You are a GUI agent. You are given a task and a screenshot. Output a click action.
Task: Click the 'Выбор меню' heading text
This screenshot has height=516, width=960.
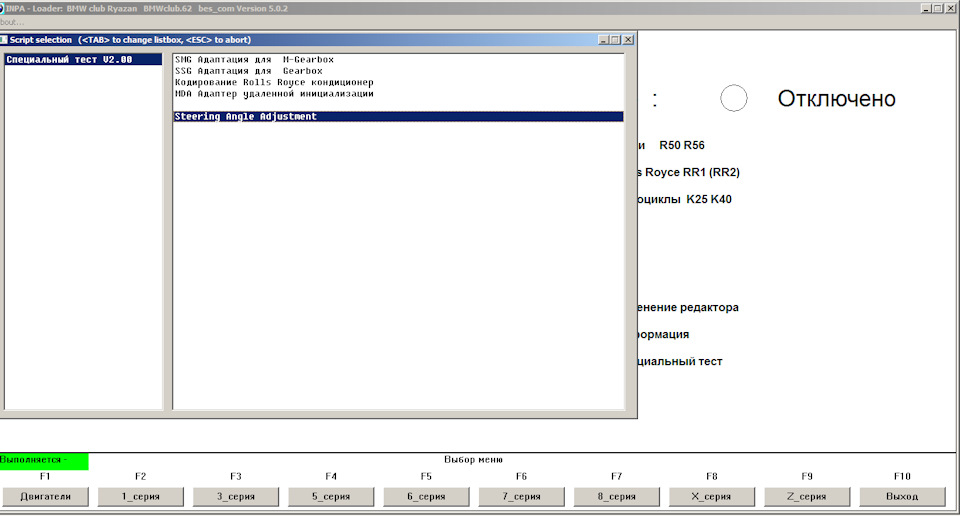(473, 460)
